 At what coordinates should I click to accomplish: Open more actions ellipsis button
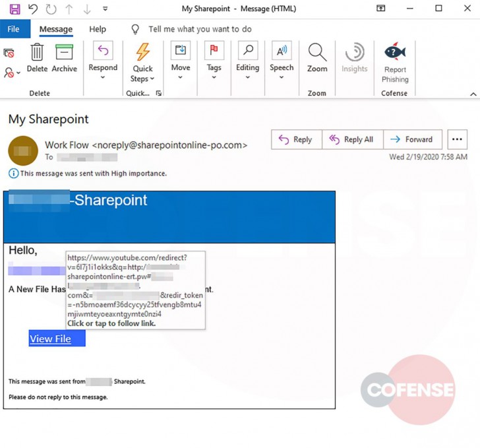pos(457,139)
